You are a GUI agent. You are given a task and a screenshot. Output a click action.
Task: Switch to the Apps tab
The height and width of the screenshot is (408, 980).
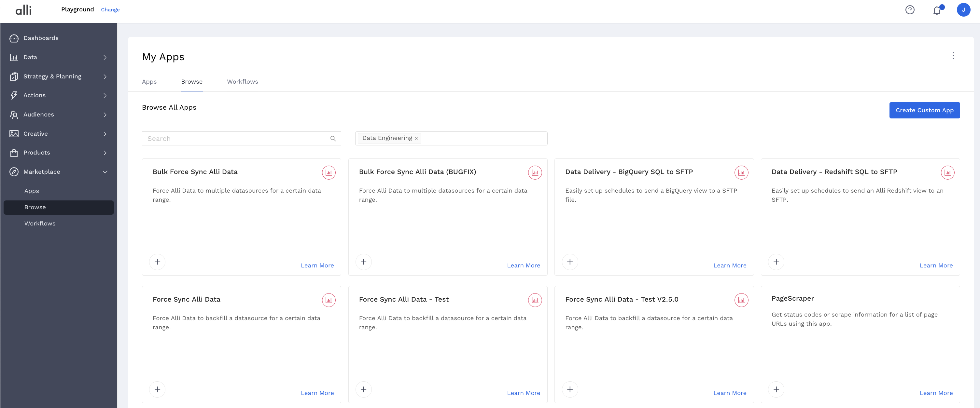pyautogui.click(x=149, y=82)
